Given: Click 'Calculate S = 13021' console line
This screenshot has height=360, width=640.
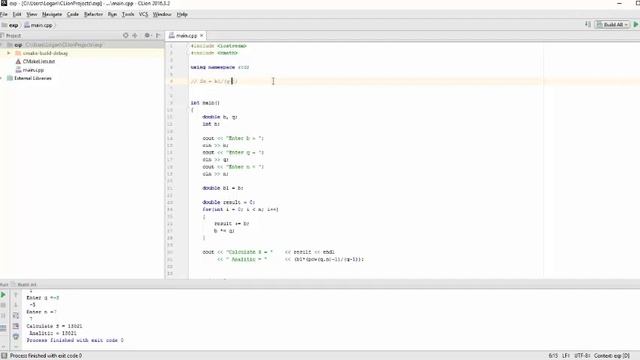Looking at the screenshot, I should coord(54,327).
